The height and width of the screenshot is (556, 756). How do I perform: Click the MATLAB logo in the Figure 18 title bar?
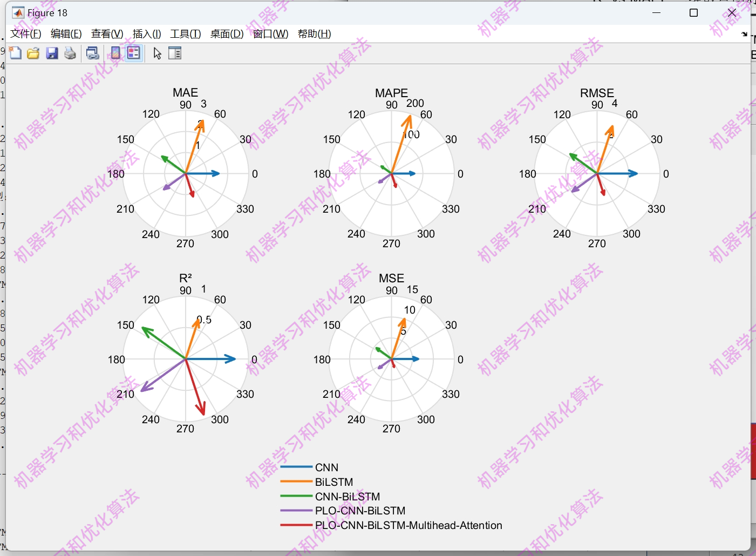[18, 12]
